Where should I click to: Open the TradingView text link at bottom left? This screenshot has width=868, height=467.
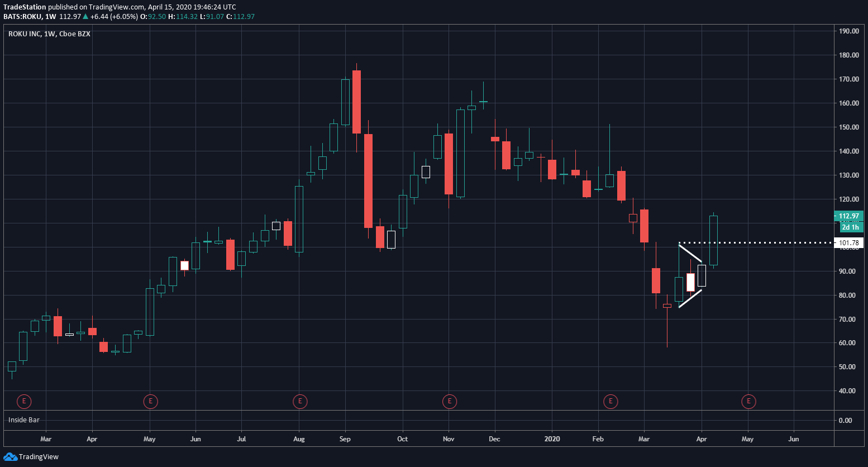[39, 457]
